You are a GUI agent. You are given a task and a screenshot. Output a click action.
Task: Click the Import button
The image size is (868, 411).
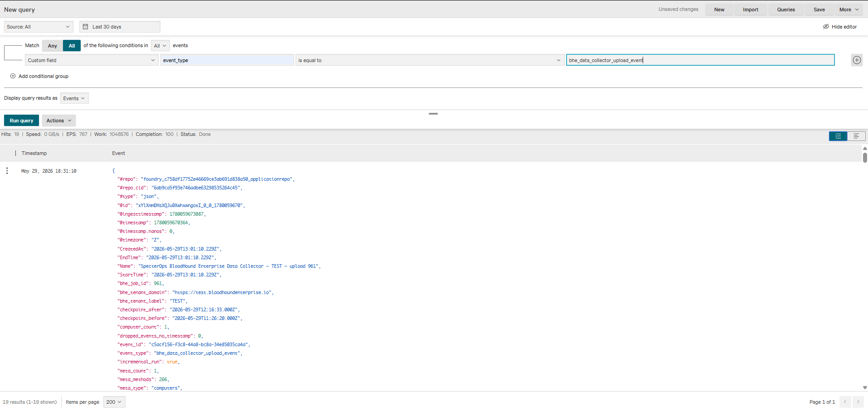751,10
